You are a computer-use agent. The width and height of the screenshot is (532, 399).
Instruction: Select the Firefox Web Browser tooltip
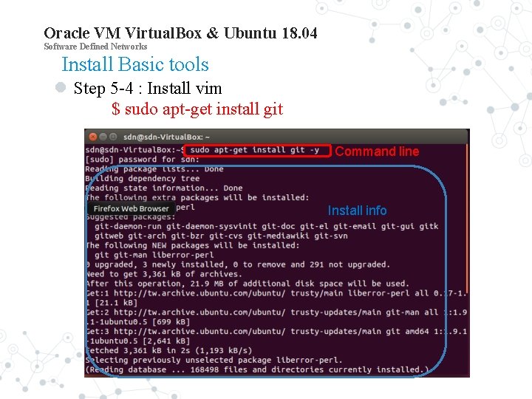pyautogui.click(x=131, y=208)
